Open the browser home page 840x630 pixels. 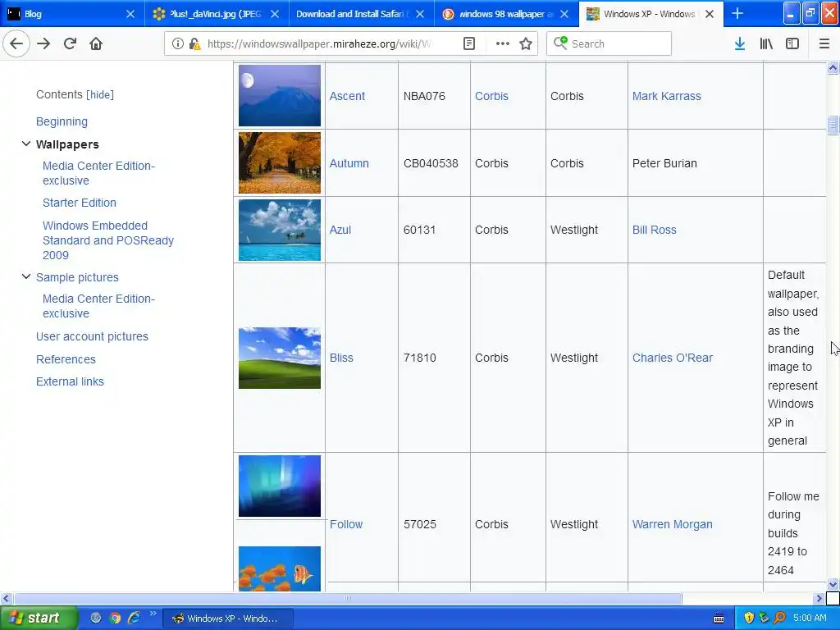[x=96, y=43]
